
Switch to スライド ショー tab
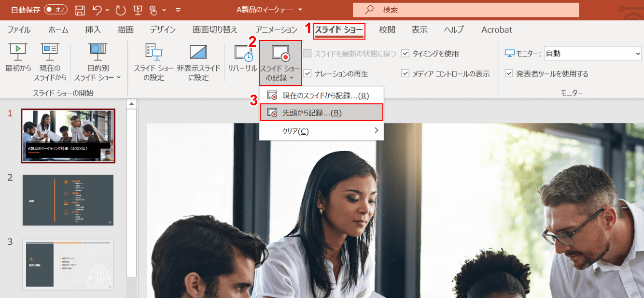[339, 30]
